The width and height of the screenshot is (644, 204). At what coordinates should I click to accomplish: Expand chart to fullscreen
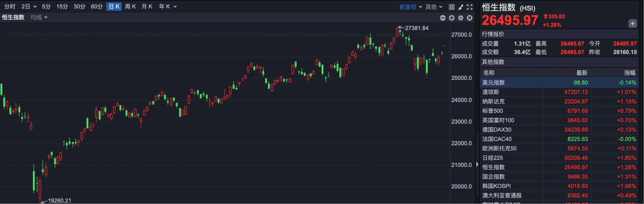pyautogui.click(x=469, y=7)
